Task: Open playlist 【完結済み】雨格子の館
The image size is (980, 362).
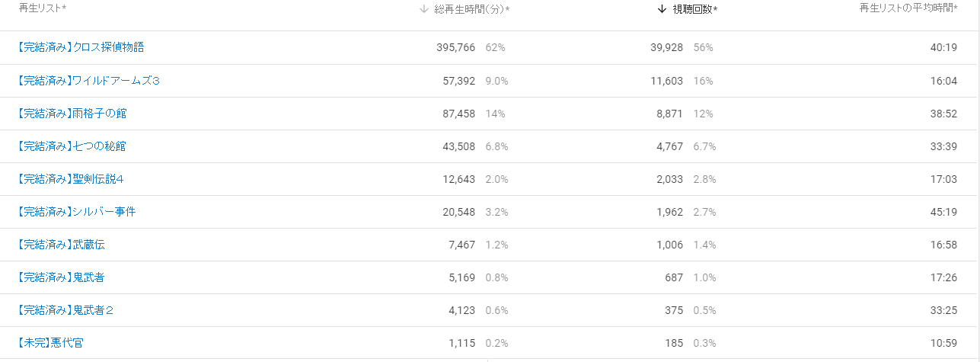Action: (71, 114)
